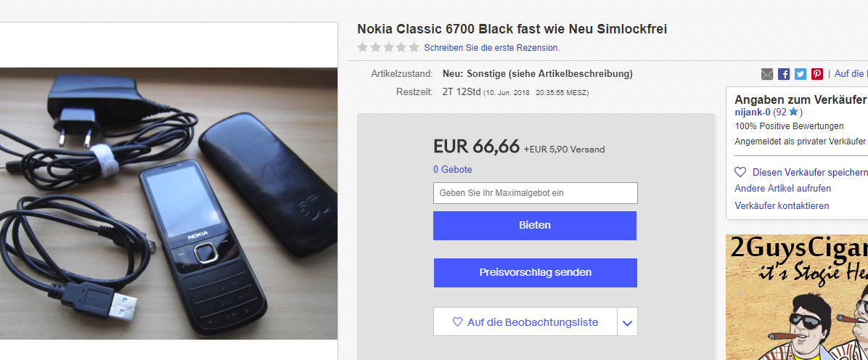The width and height of the screenshot is (868, 360).
Task: Pin the listing on Pinterest
Action: [817, 74]
